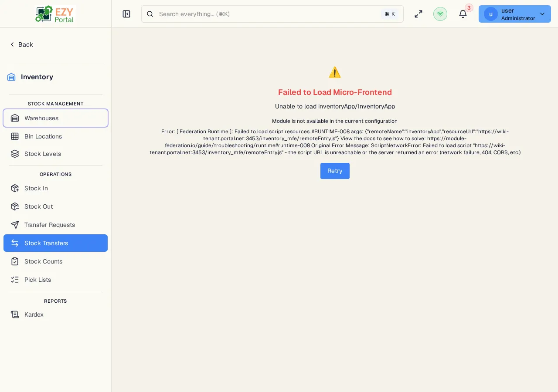Click the Warehouses icon

(15, 118)
